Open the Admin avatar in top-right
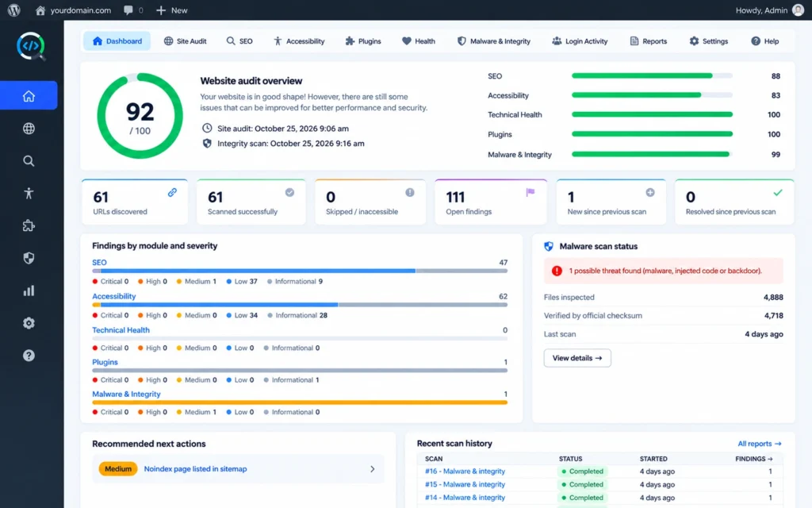Image resolution: width=812 pixels, height=508 pixels. pyautogui.click(x=798, y=10)
